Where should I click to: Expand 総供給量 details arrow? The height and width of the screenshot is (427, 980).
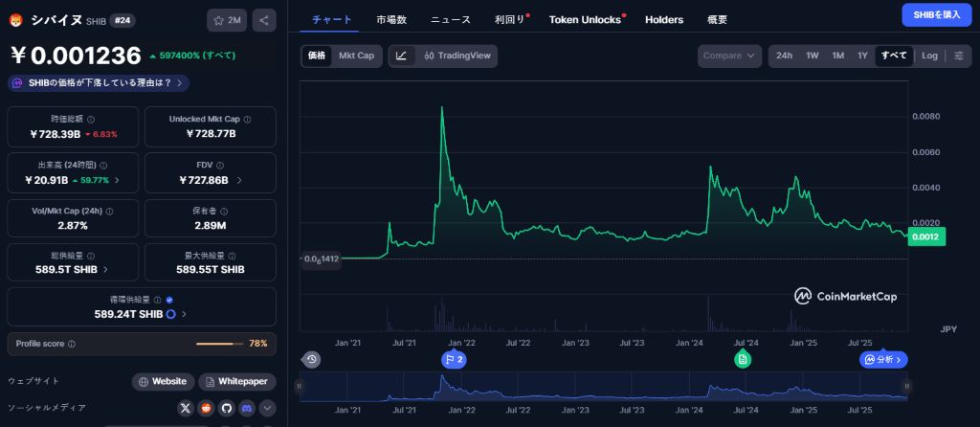(105, 269)
